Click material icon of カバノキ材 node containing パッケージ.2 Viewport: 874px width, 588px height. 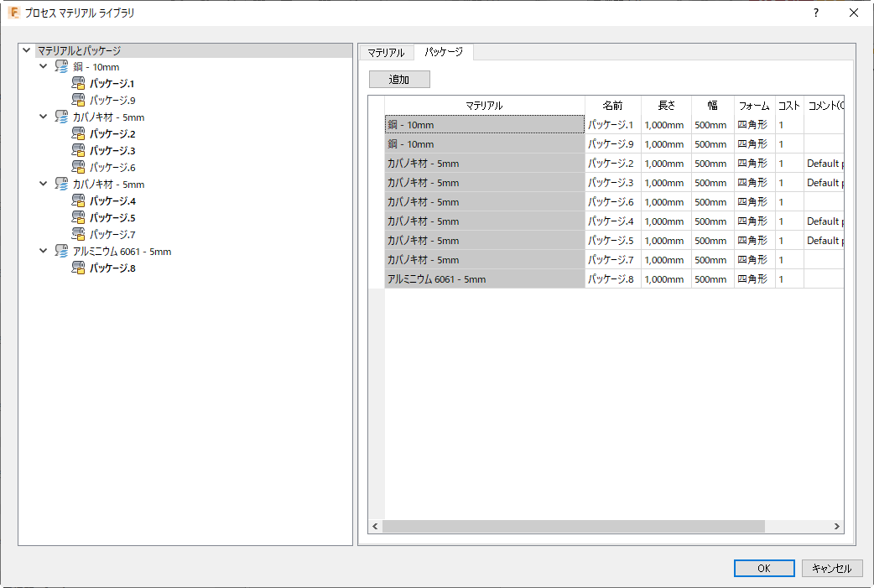61,117
